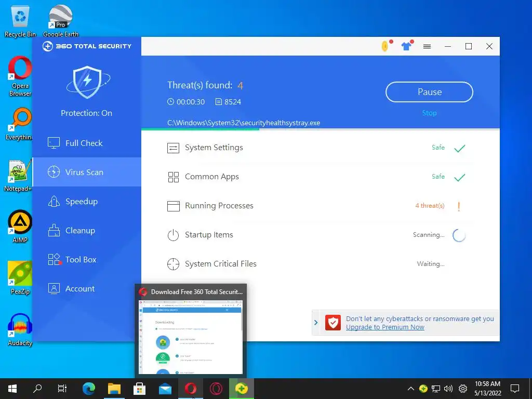Go to Cleanup section

pyautogui.click(x=87, y=230)
